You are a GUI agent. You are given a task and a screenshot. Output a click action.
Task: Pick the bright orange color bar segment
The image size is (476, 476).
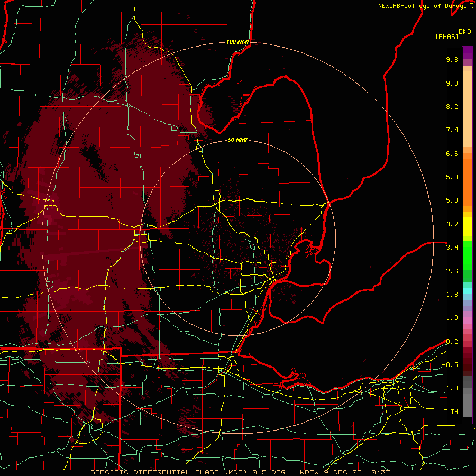tap(467, 182)
